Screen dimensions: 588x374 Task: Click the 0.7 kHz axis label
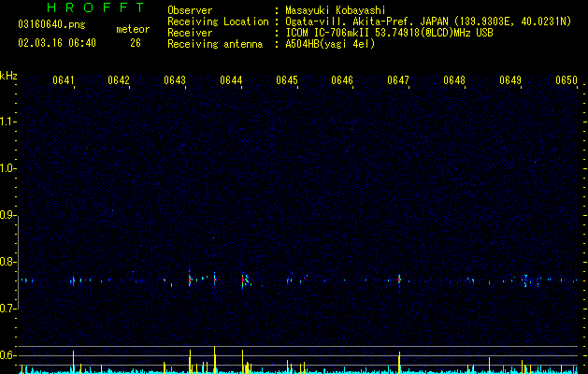[7, 309]
